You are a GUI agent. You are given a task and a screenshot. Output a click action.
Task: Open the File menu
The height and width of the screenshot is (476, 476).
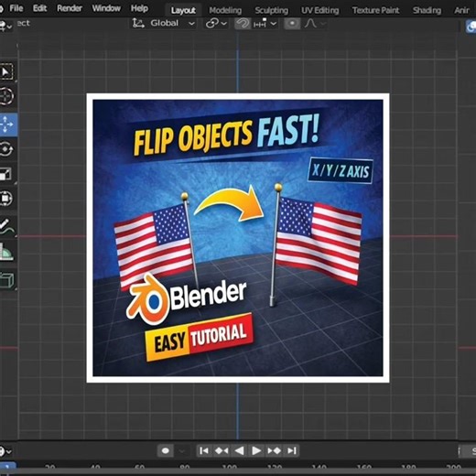[x=16, y=8]
